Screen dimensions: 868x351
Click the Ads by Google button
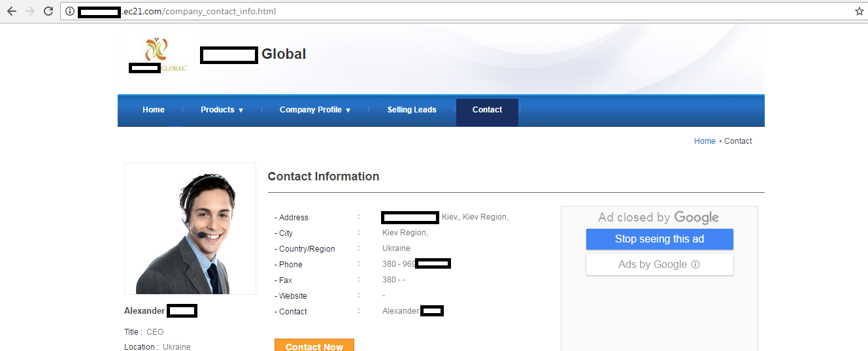[659, 265]
